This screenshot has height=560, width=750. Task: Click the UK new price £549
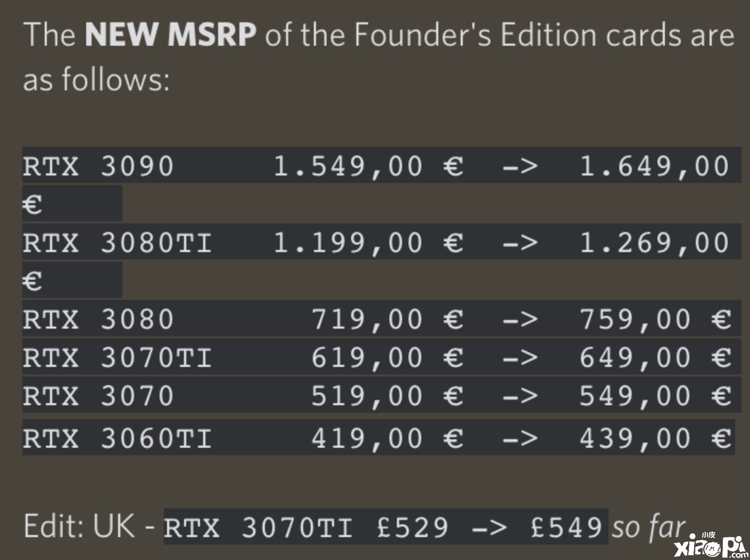coord(566,527)
